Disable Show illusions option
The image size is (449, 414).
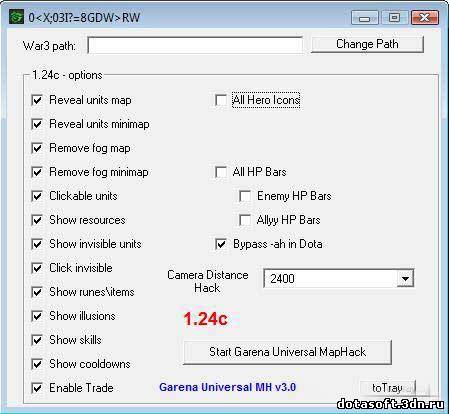pos(37,316)
